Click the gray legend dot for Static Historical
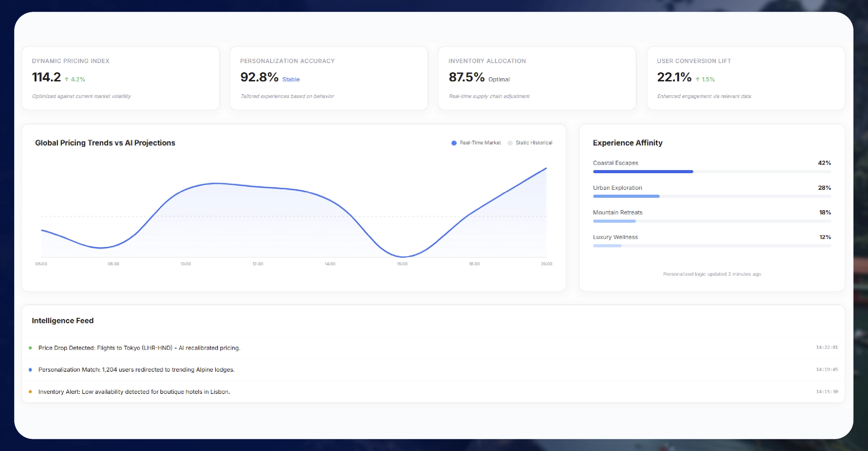Image resolution: width=868 pixels, height=451 pixels. click(510, 143)
